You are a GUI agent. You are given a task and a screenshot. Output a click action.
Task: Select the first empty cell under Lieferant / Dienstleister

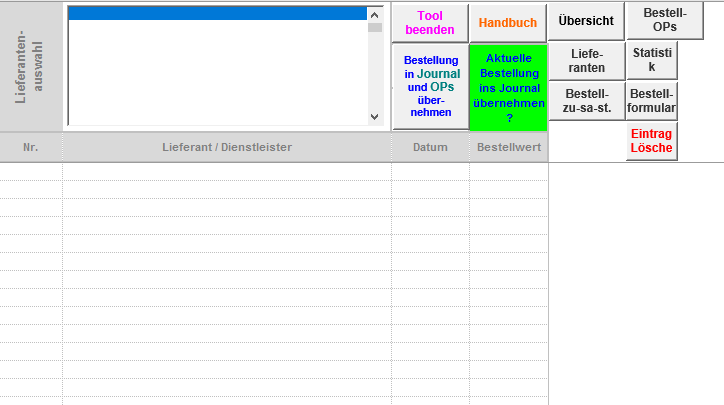227,171
